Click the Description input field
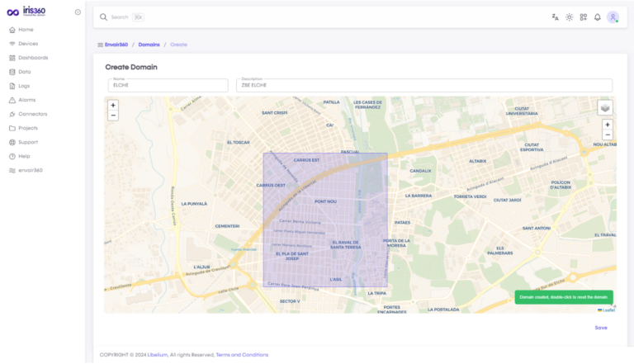 (423, 86)
